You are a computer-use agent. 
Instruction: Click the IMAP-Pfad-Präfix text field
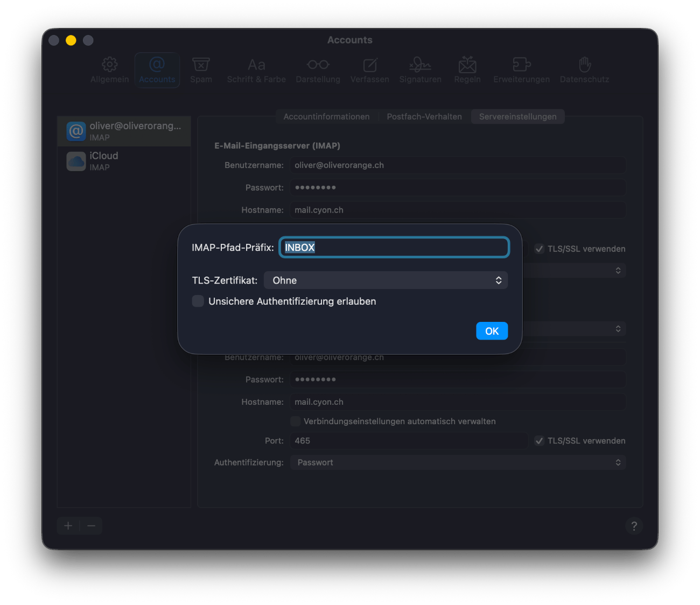pyautogui.click(x=394, y=248)
